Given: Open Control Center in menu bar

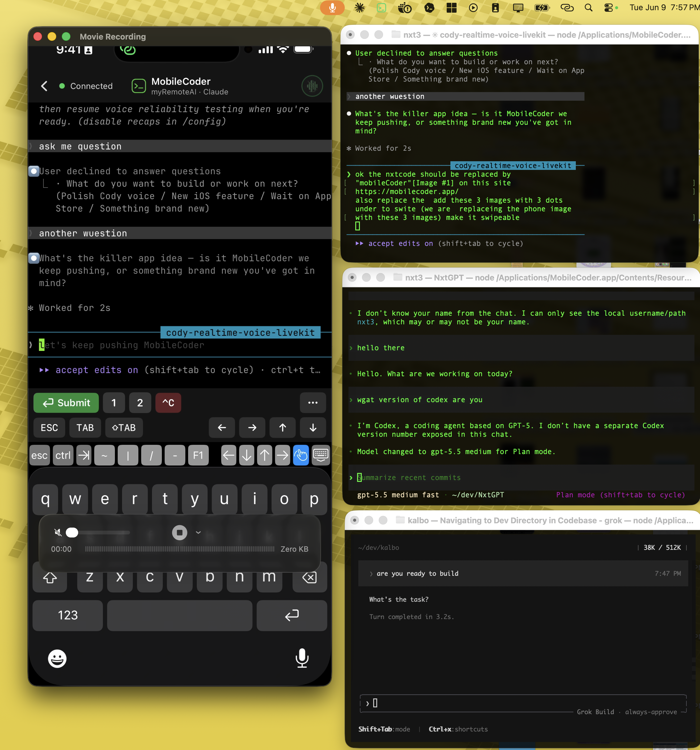Looking at the screenshot, I should (x=609, y=7).
